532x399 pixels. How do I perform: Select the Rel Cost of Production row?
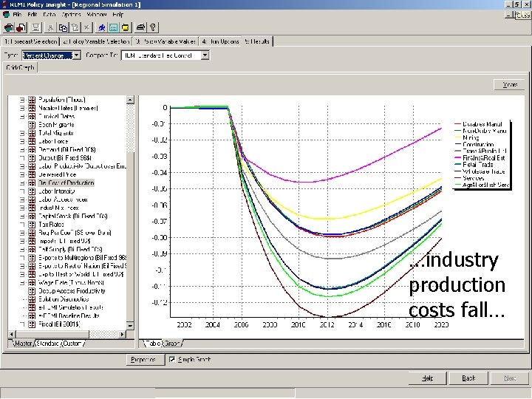(x=66, y=183)
